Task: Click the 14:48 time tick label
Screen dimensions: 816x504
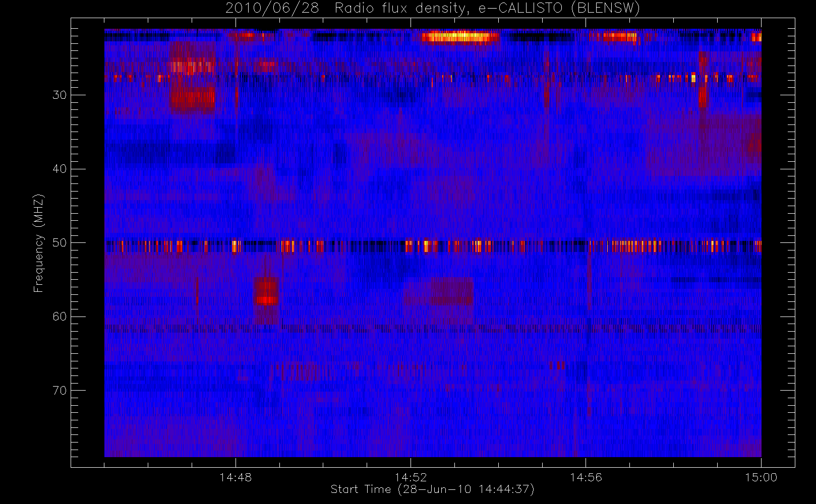Action: click(236, 477)
